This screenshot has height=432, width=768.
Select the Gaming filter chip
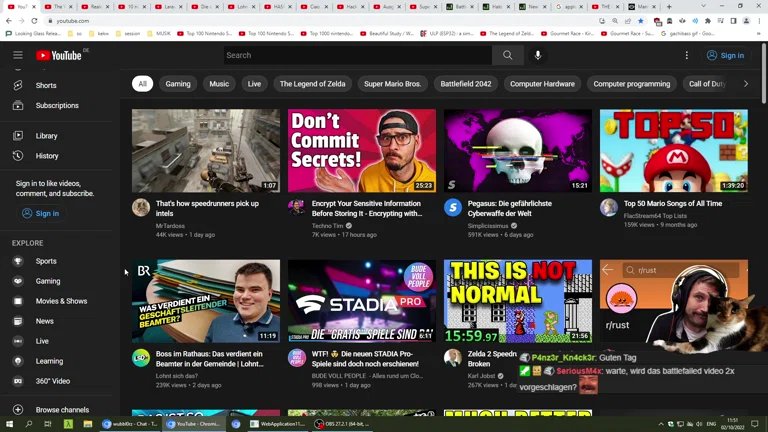pos(178,84)
